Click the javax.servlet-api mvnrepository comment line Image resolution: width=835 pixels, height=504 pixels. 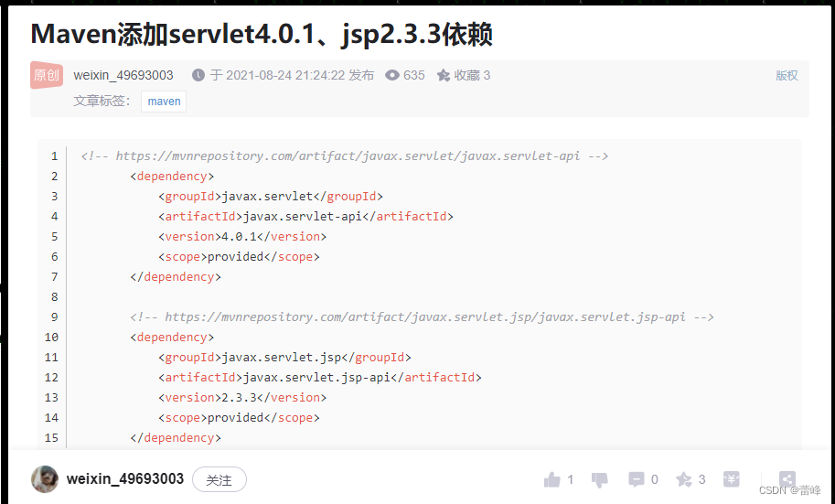click(345, 156)
